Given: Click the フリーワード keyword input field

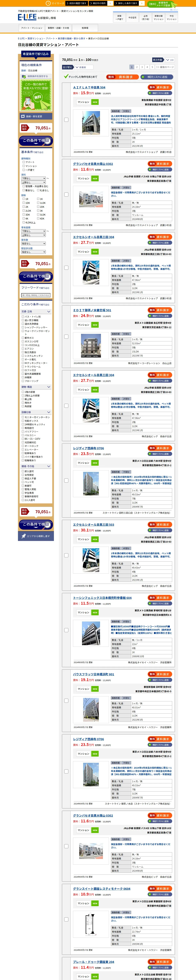Looking at the screenshot, I should (36, 295).
